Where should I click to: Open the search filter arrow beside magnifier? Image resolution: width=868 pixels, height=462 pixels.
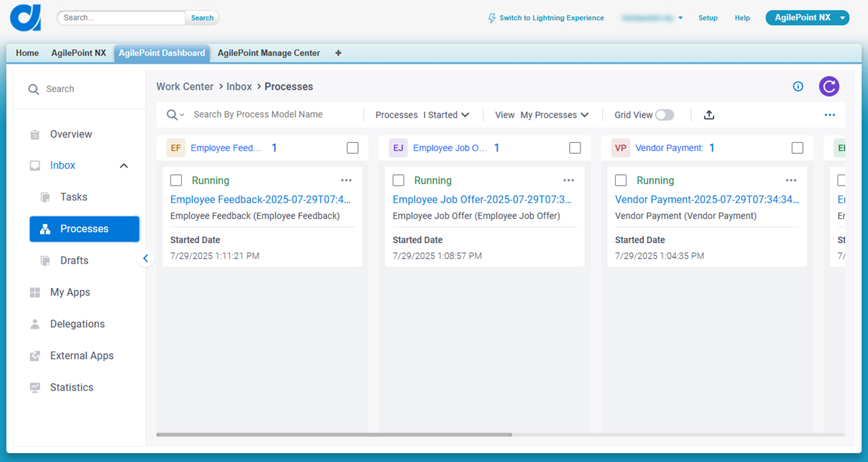tap(182, 116)
